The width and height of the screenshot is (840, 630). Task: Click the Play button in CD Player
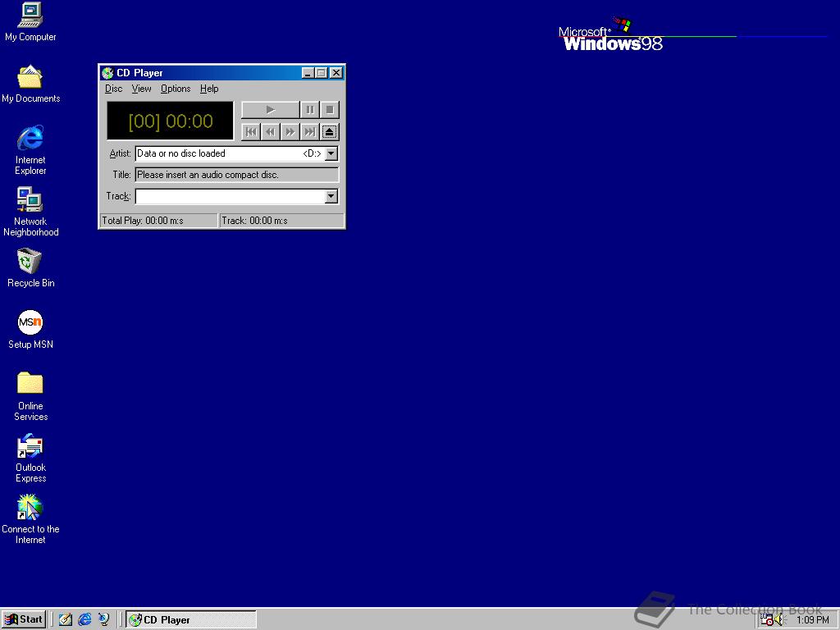coord(271,110)
